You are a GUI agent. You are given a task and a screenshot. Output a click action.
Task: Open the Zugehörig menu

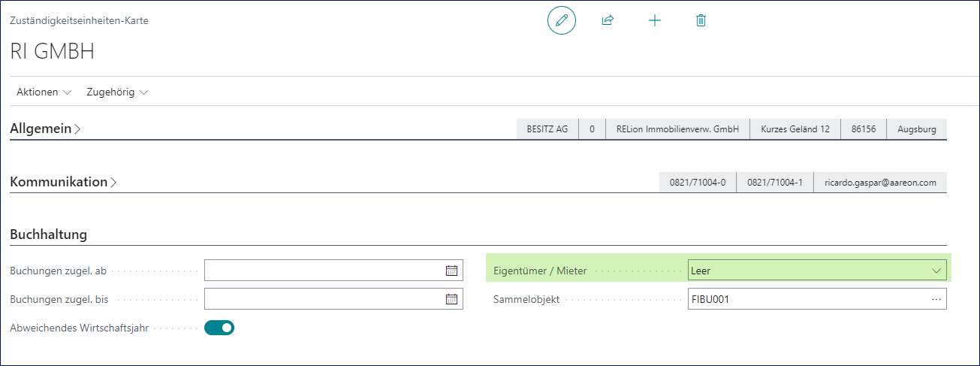coord(117,92)
